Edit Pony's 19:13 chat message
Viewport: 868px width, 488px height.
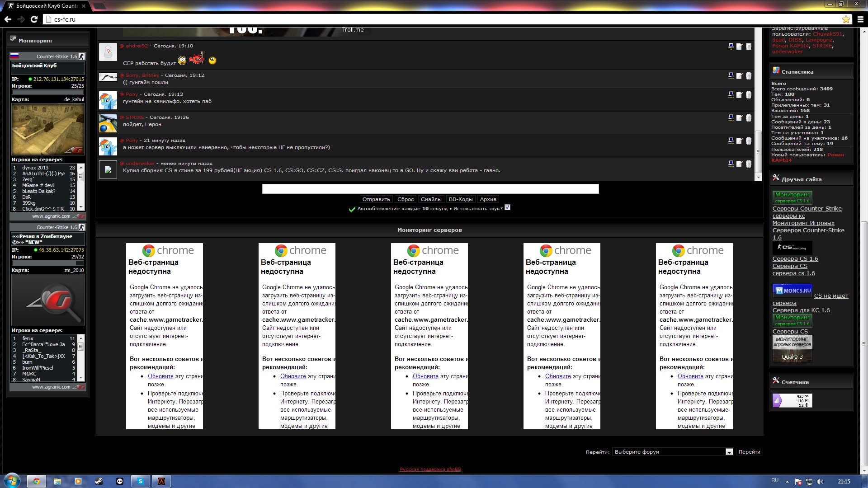click(x=739, y=95)
